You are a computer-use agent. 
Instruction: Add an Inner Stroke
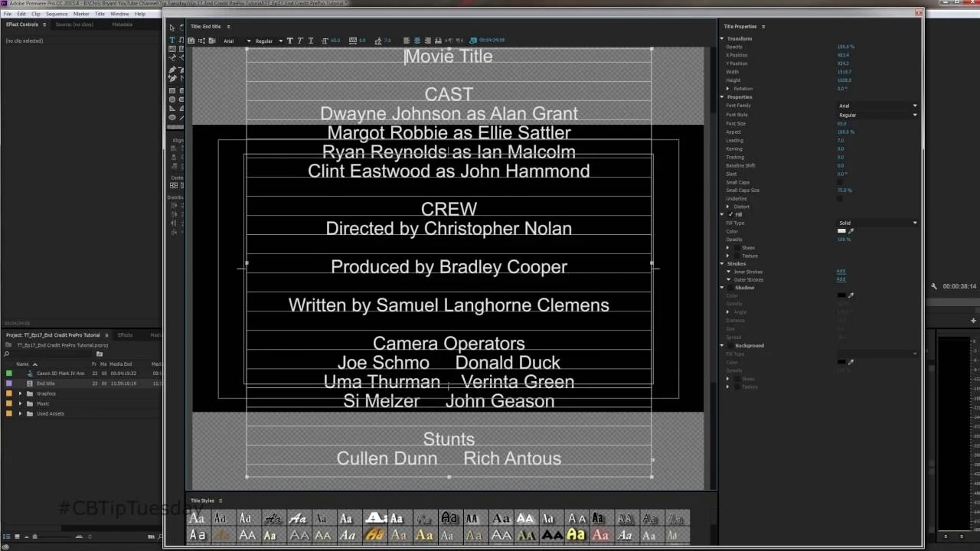coord(841,271)
